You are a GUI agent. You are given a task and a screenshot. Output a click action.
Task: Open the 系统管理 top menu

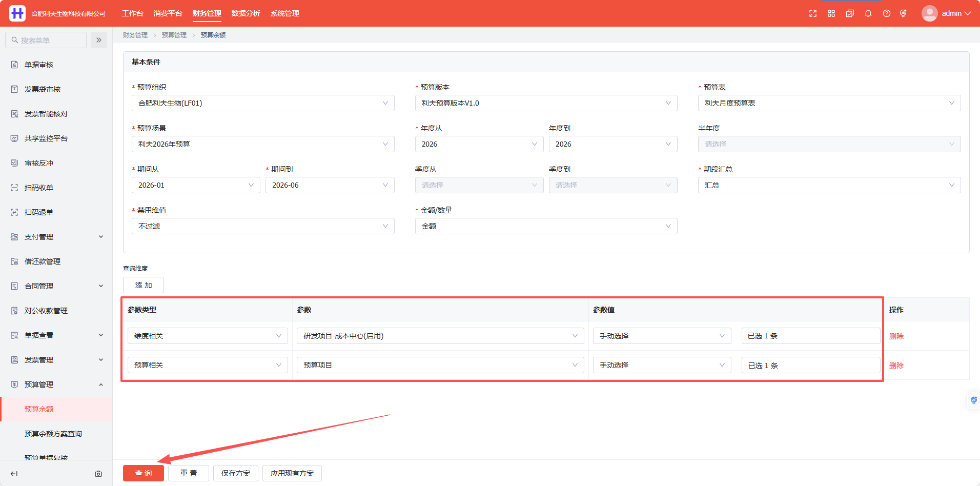tap(285, 13)
